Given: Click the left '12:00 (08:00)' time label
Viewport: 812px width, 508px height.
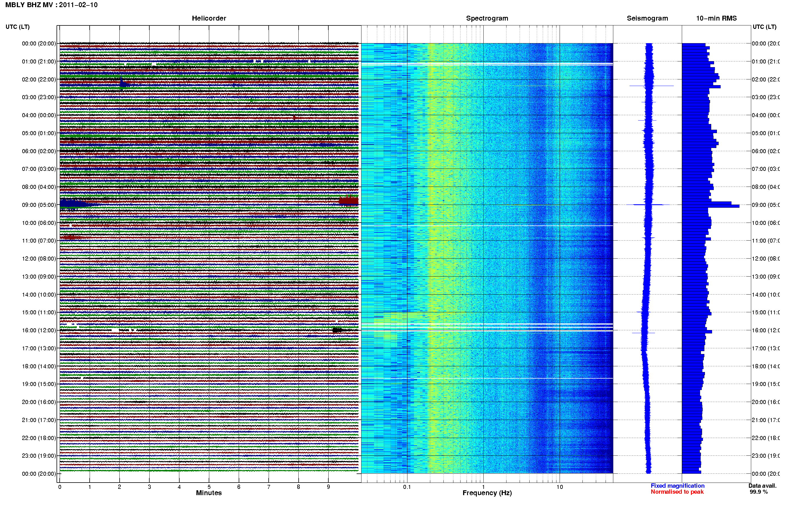Looking at the screenshot, I should (39, 259).
